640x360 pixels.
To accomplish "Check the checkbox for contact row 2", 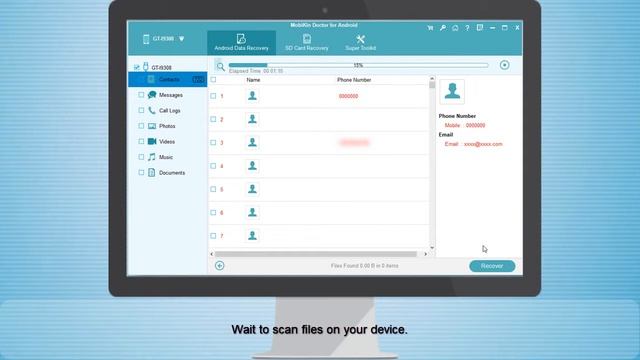I will 213,119.
